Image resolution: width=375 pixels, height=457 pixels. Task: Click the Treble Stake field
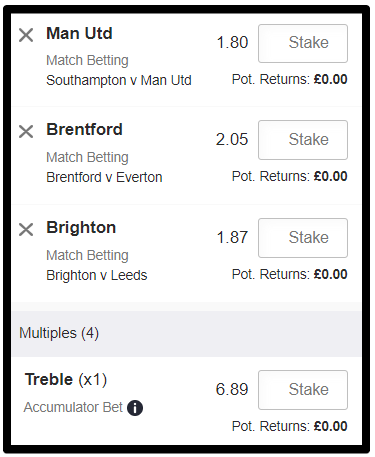303,390
